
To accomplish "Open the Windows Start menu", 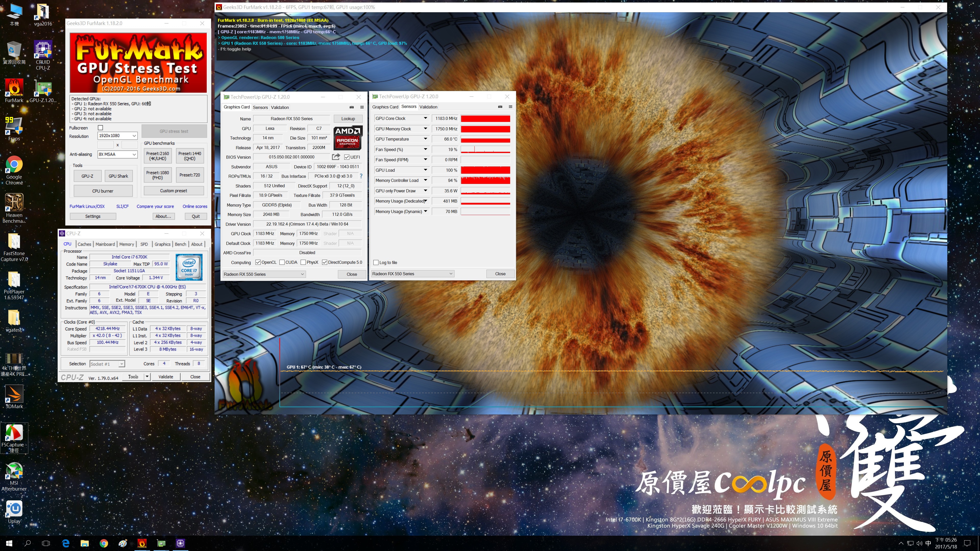I will pyautogui.click(x=9, y=543).
